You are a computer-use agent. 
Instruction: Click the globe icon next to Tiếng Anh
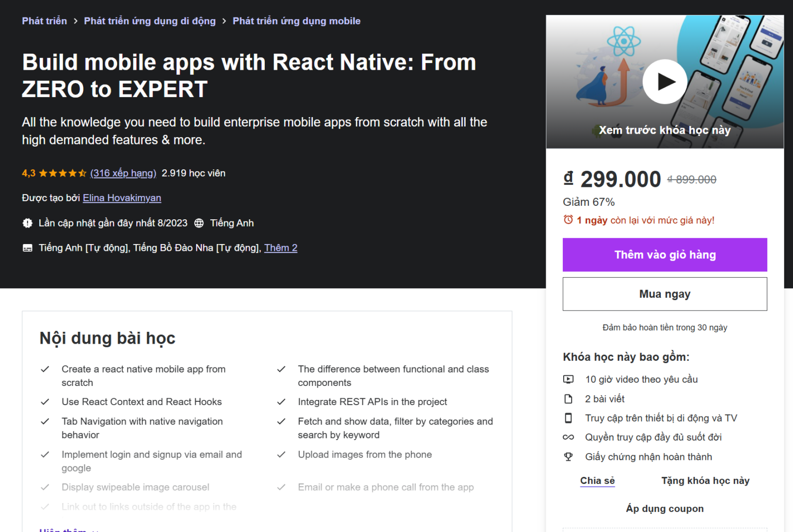tap(199, 223)
